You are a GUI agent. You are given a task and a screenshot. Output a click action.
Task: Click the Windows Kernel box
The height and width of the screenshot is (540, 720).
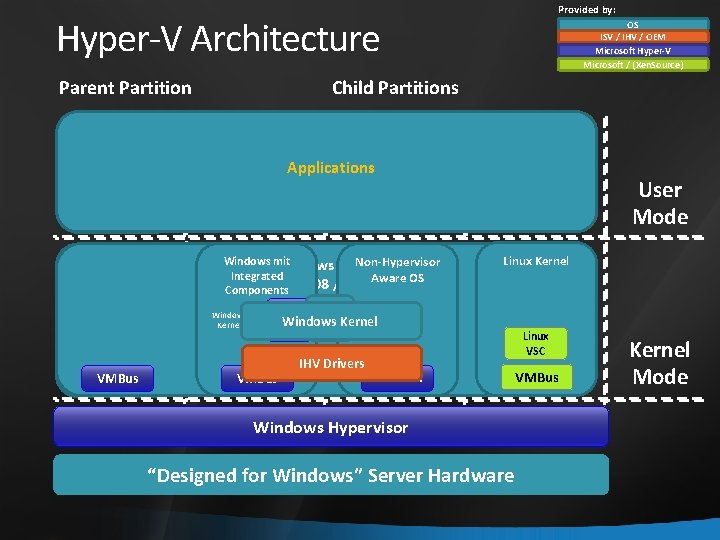point(331,321)
